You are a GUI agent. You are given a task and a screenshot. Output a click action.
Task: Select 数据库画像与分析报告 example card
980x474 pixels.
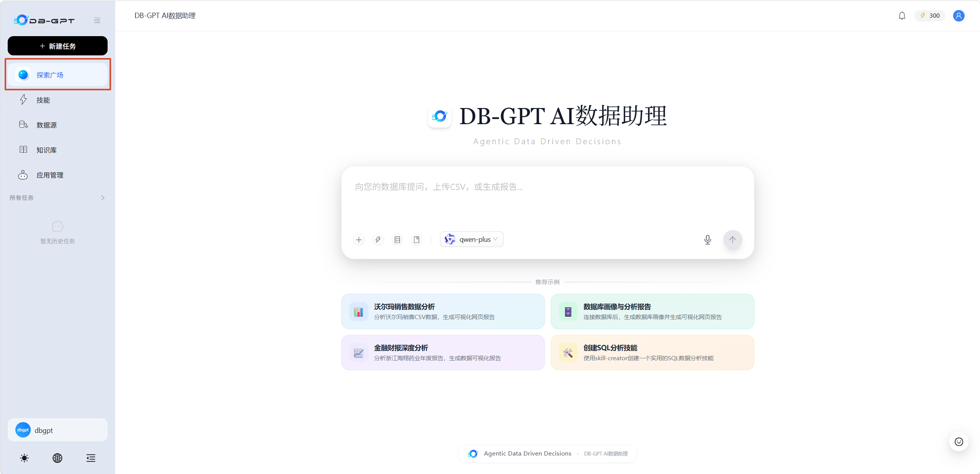click(652, 311)
